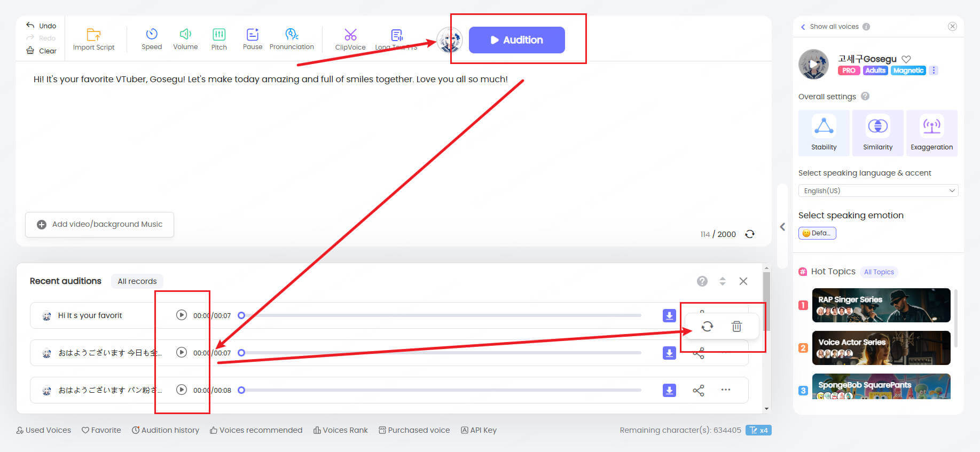Screen dimensions: 980x452
Task: Favorite the Gosegu voice with heart
Action: tap(906, 59)
